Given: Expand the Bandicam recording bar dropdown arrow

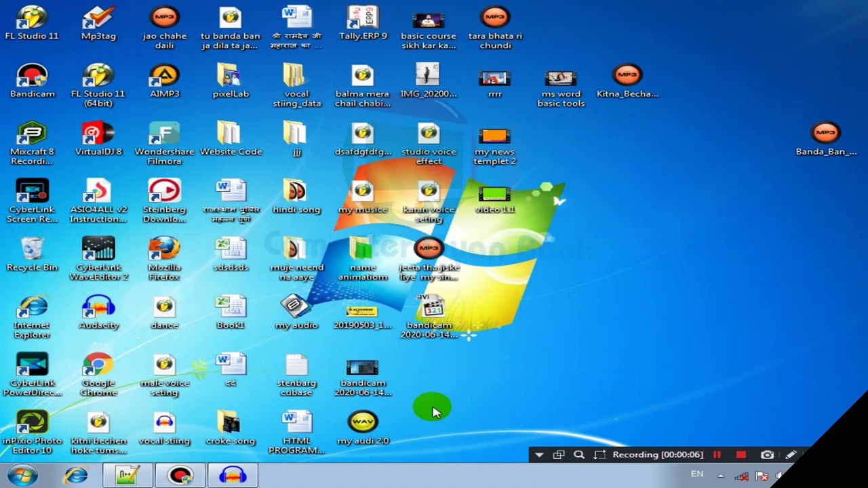Looking at the screenshot, I should pyautogui.click(x=539, y=455).
